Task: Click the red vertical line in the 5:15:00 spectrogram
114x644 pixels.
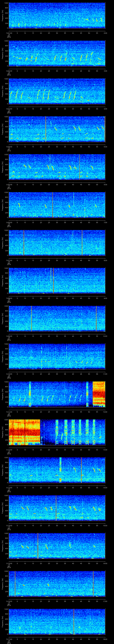Action: pyautogui.click(x=38, y=546)
